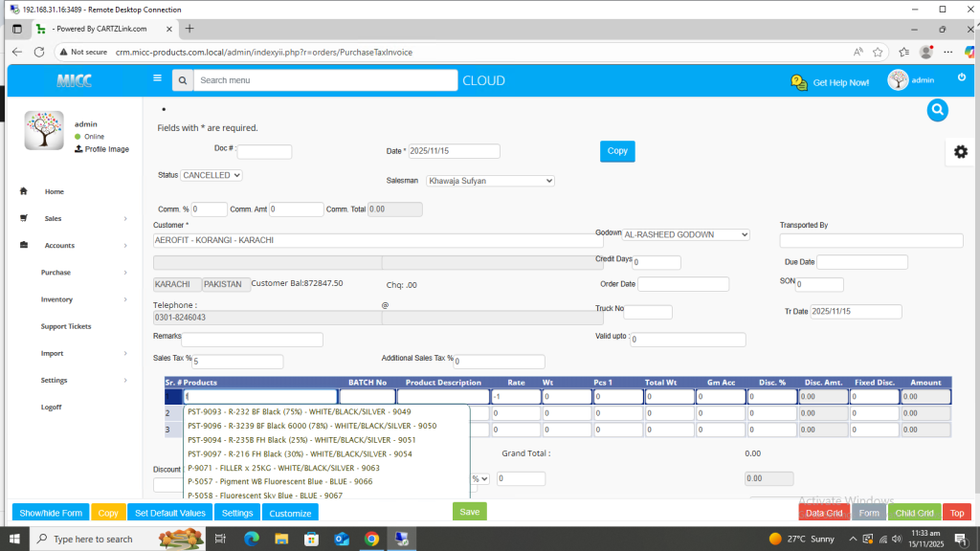Click the Data Grid button

[x=824, y=513]
